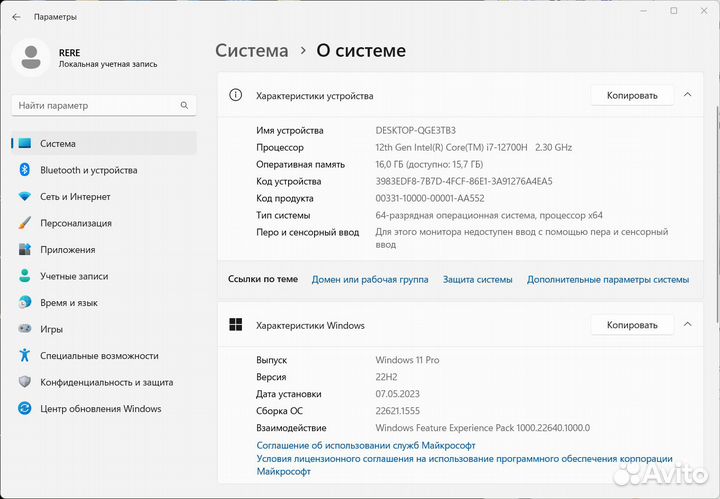Click Система in the breadcrumb header

tap(252, 50)
